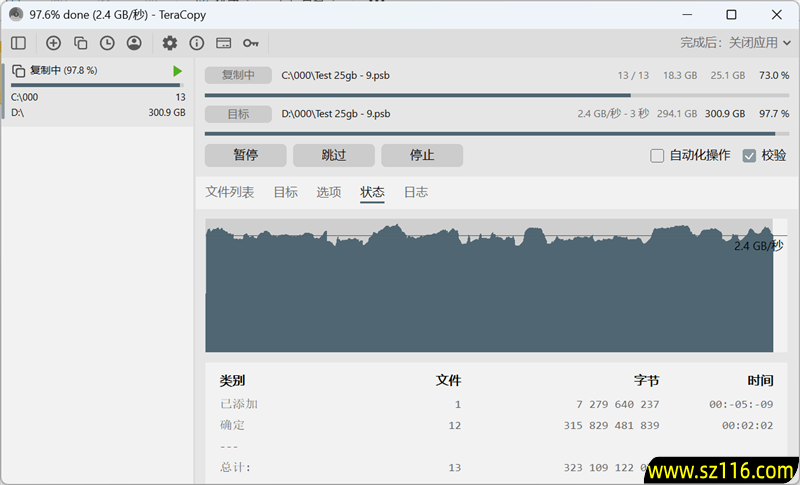This screenshot has width=800, height=485.
Task: Open the history clock icon
Action: click(x=107, y=43)
